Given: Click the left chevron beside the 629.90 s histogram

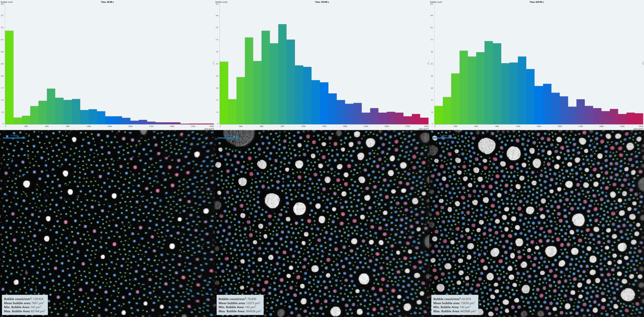Looking at the screenshot, I should click(x=428, y=63).
